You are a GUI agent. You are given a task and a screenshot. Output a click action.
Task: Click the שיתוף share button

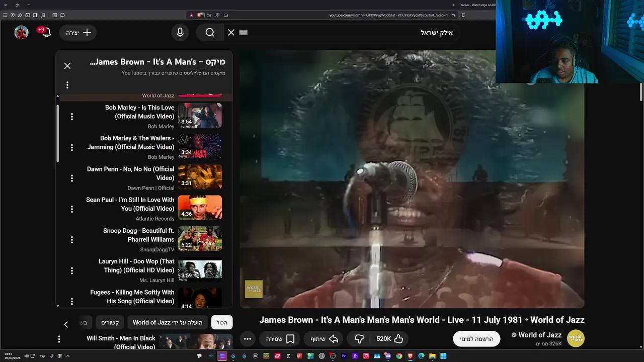pyautogui.click(x=324, y=339)
